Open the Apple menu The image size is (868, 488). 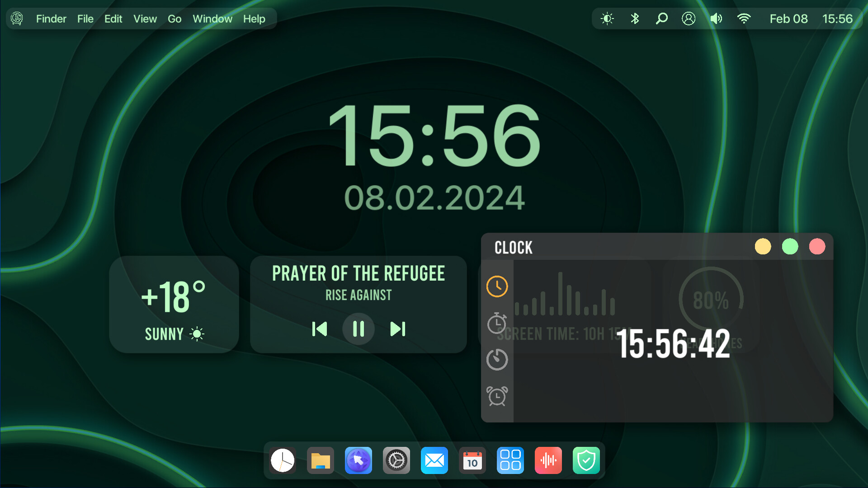[x=16, y=19]
